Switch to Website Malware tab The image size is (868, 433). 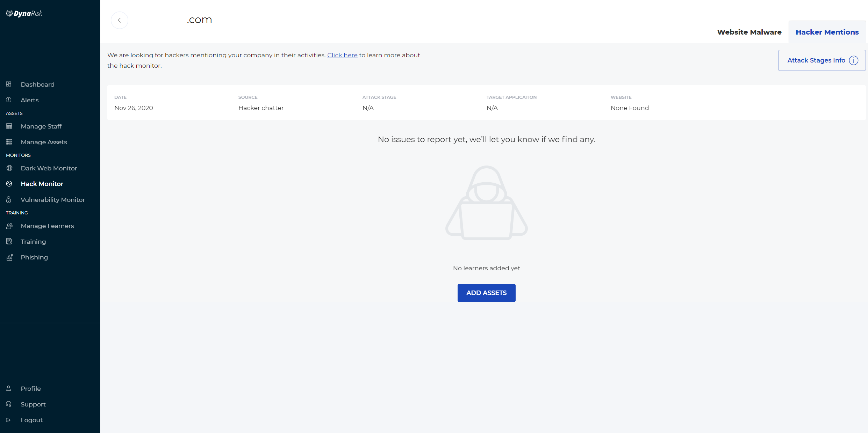749,32
